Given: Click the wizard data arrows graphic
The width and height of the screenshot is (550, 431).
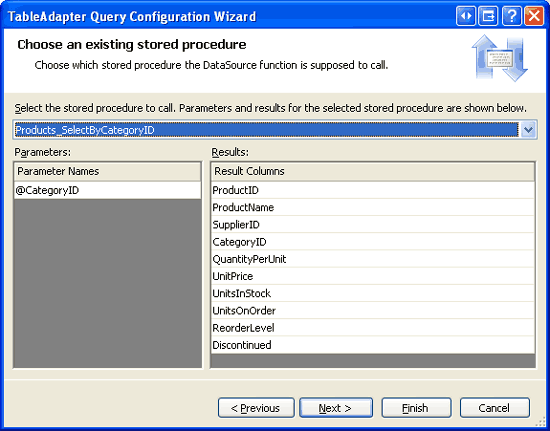Looking at the screenshot, I should 500,58.
